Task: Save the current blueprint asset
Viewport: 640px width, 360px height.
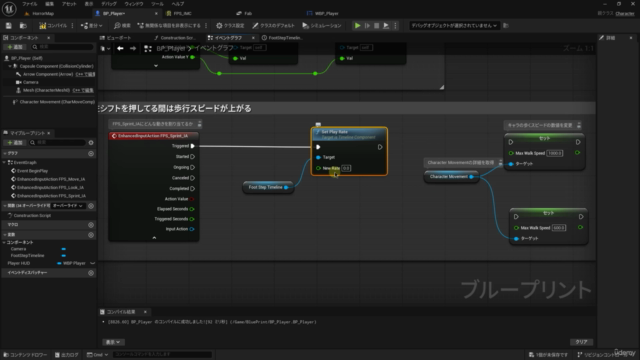Action: coord(9,25)
